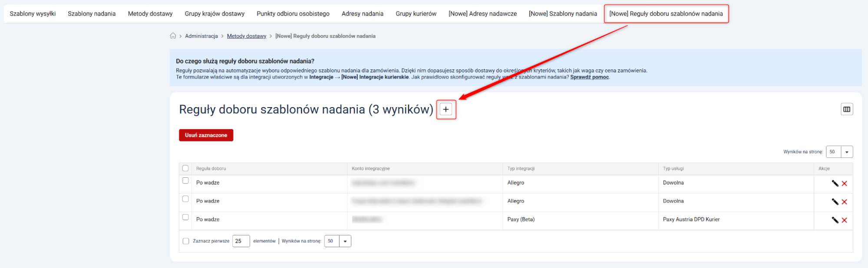The image size is (868, 268).
Task: Click the plus icon to add a rule
Action: click(446, 109)
